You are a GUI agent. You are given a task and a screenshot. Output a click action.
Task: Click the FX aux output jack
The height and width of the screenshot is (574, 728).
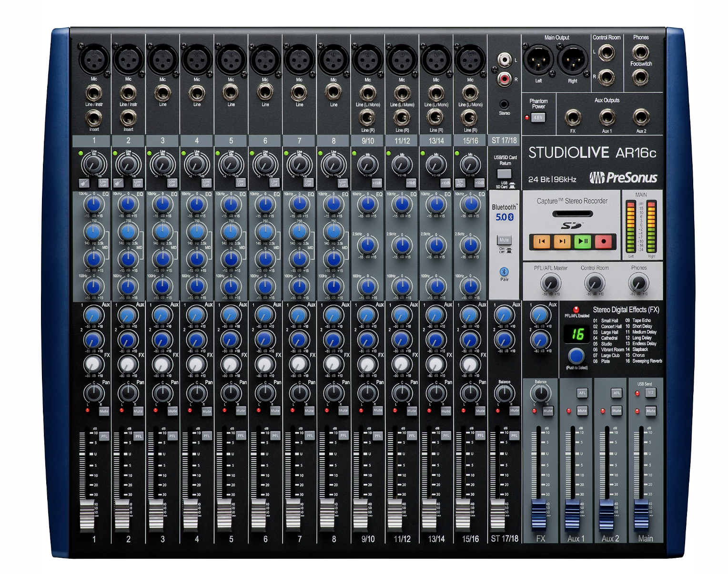(x=573, y=117)
